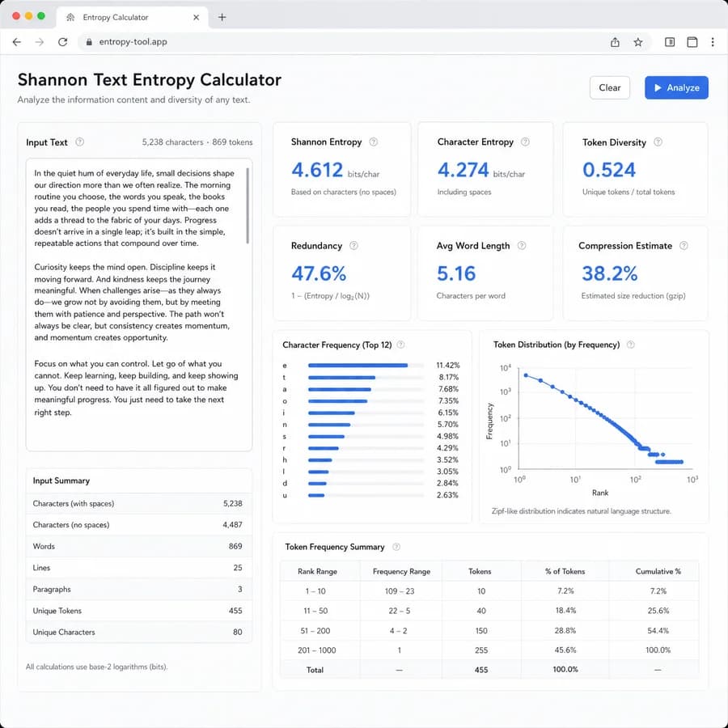Click the '5,238 characters · 869 tokens' counter
Image resolution: width=728 pixels, height=728 pixels.
click(197, 142)
